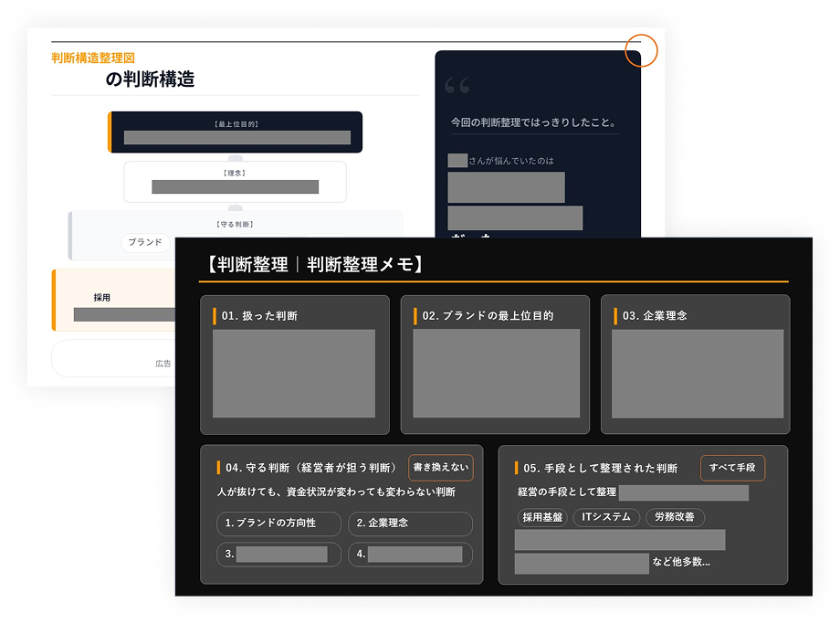Select the 書き換えない badge

pos(440,468)
